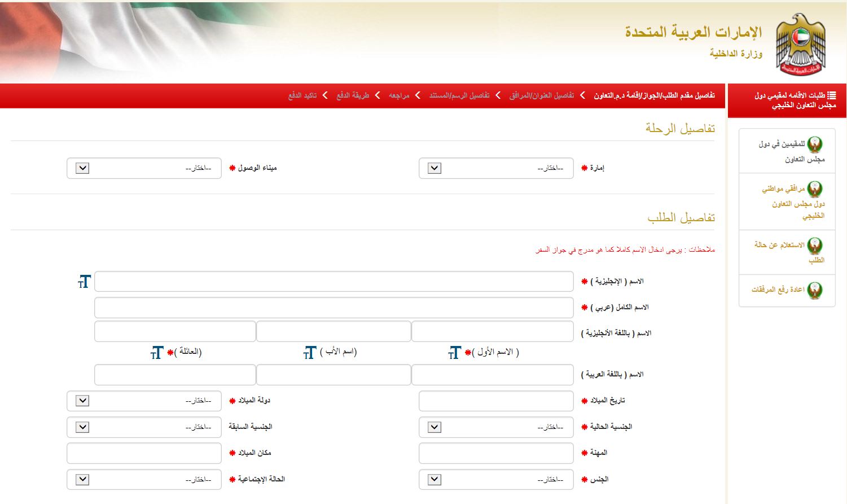Screen dimensions: 847x504
Task: Click the T icon next to العائلة field
Action: [157, 353]
